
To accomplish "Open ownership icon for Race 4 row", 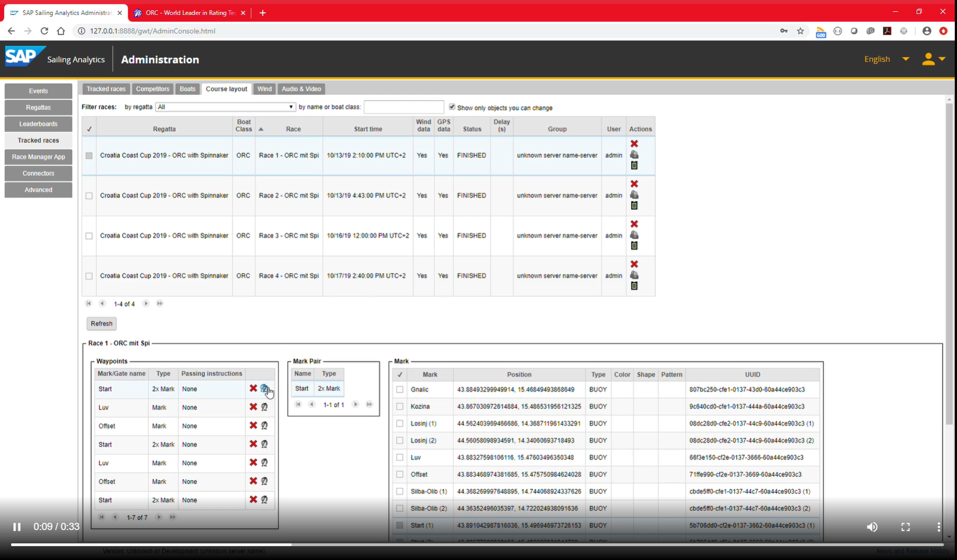I will (x=634, y=275).
